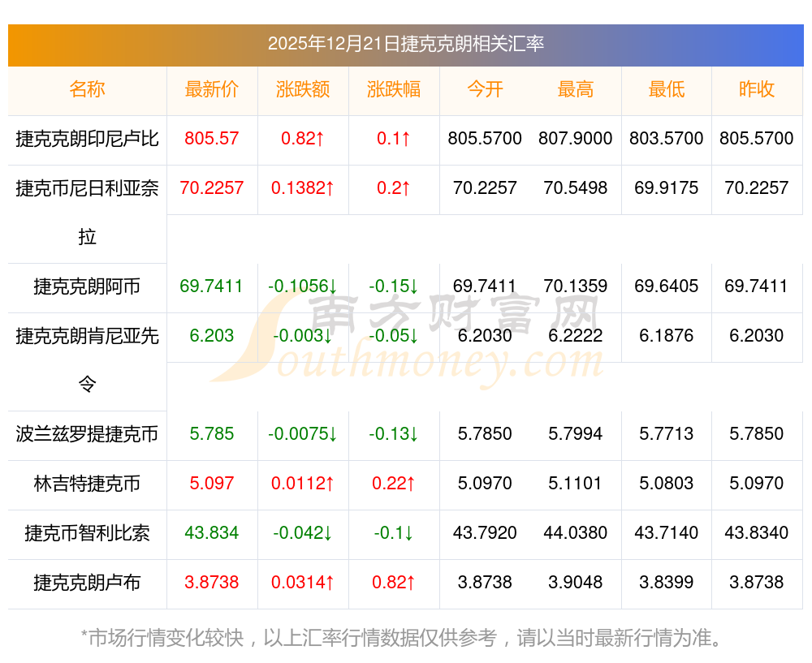The image size is (812, 663).
Task: Click the title 2025年12月21日捷克克朗相关汇率
Action: click(405, 44)
